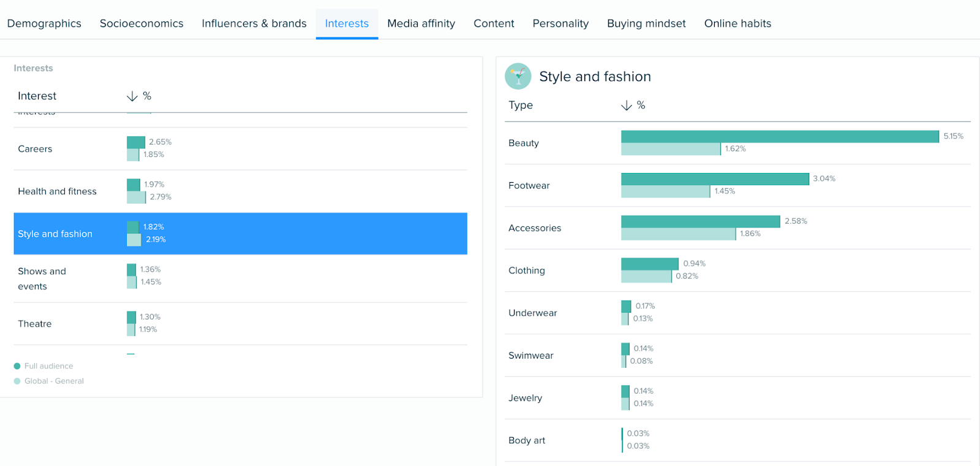Click the Interest column header

(37, 96)
